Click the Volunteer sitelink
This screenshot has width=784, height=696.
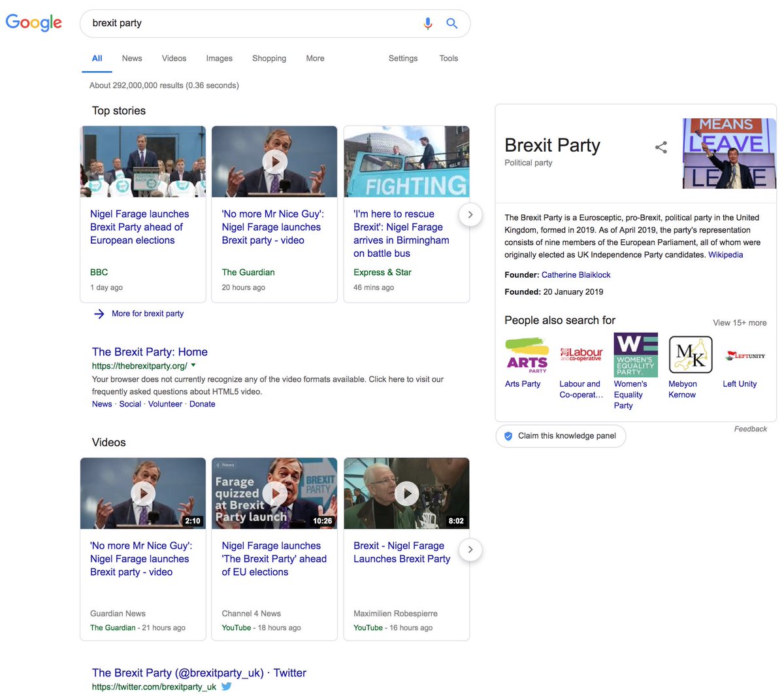tap(165, 404)
